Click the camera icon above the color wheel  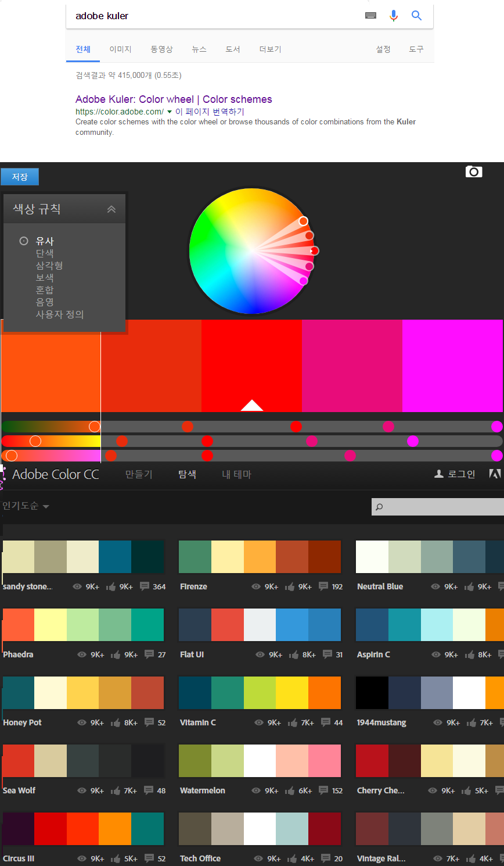tap(474, 171)
